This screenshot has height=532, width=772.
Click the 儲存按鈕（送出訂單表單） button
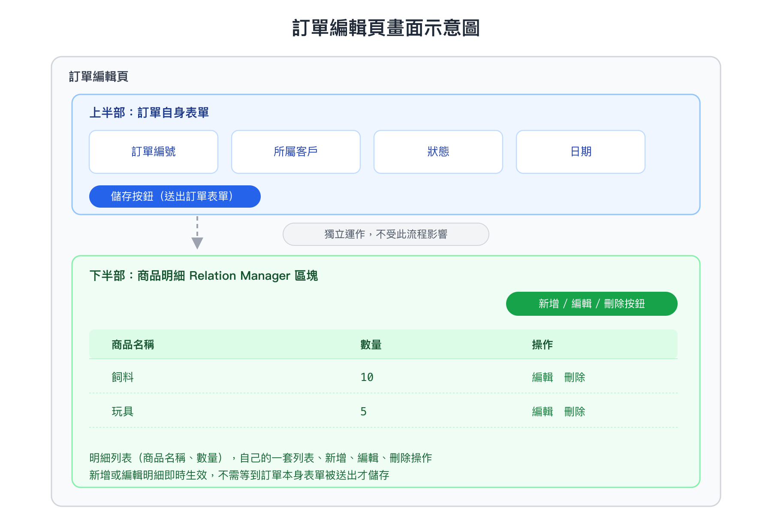175,196
